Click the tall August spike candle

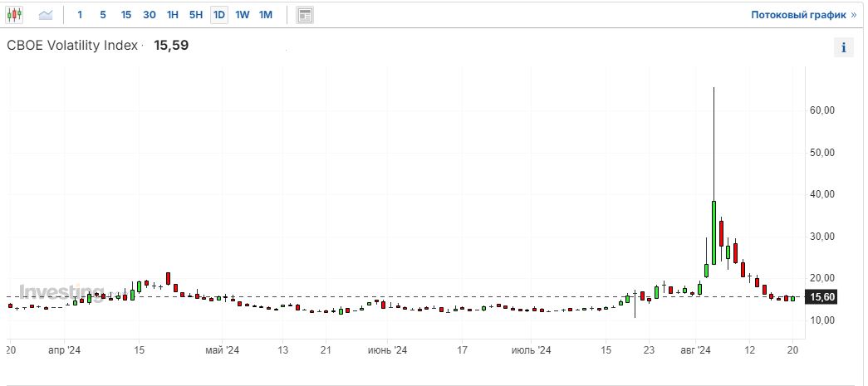tap(714, 232)
